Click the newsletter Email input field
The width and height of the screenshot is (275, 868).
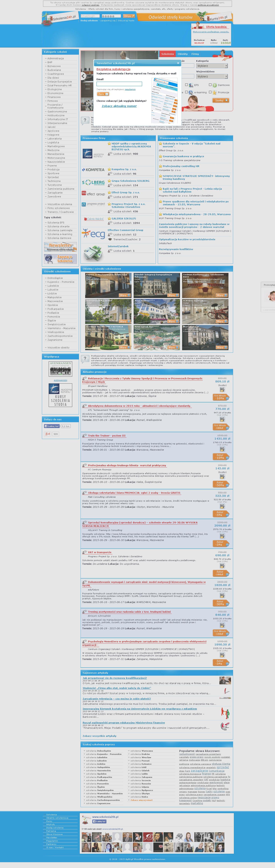coord(119,84)
